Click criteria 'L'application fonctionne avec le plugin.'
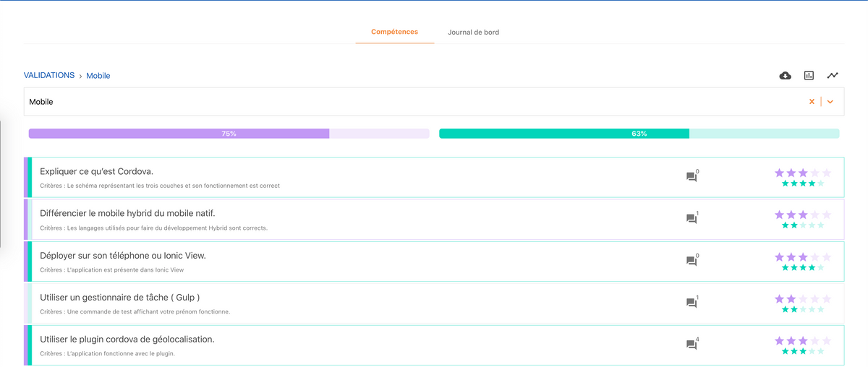 click(x=108, y=353)
